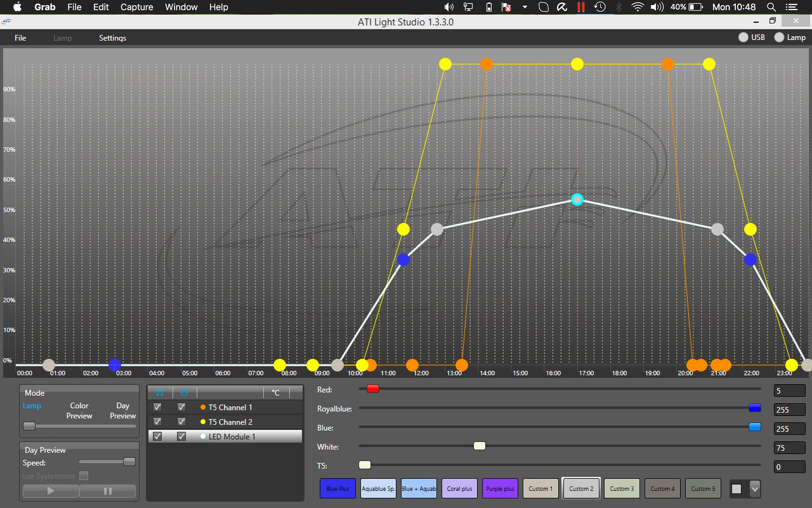
Task: Click the power column header icon
Action: click(x=184, y=393)
